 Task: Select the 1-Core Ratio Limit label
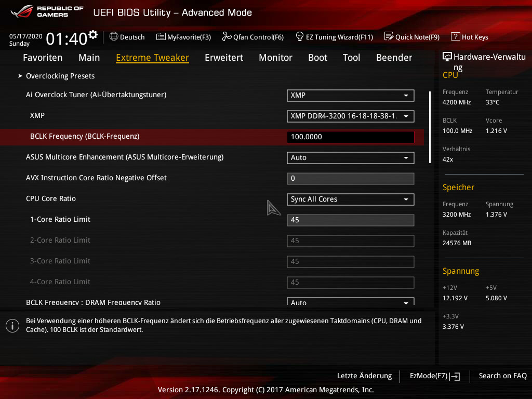(x=60, y=220)
